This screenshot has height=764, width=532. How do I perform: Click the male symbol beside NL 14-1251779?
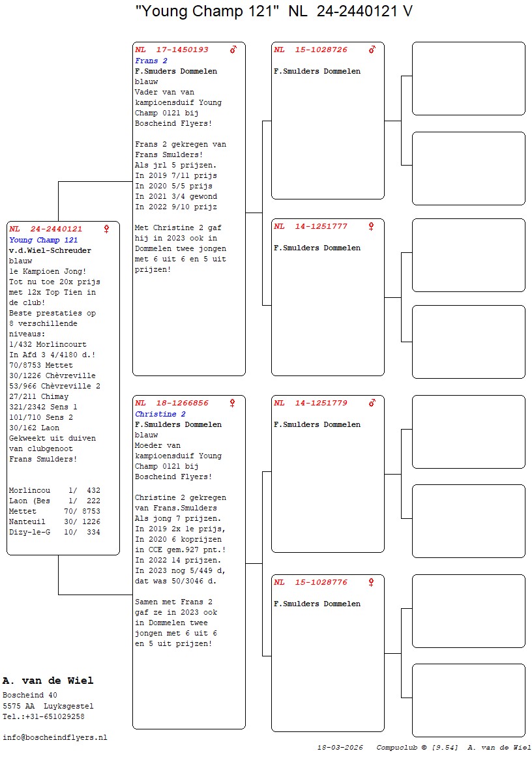[372, 403]
